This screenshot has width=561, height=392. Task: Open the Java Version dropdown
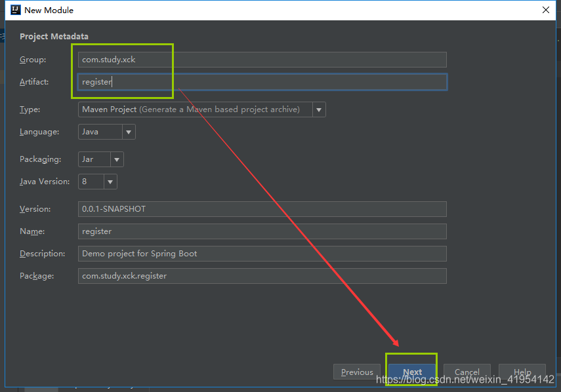click(98, 182)
